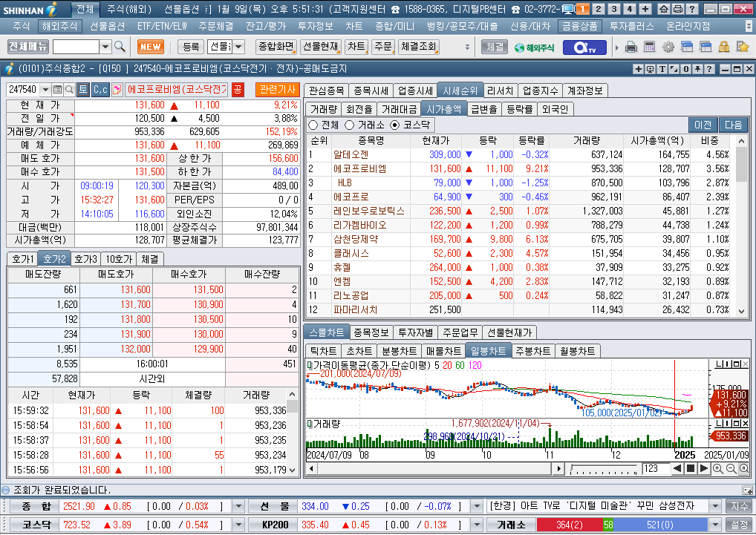The height and width of the screenshot is (535, 756).
Task: Click the NEW orange button
Action: pyautogui.click(x=151, y=47)
